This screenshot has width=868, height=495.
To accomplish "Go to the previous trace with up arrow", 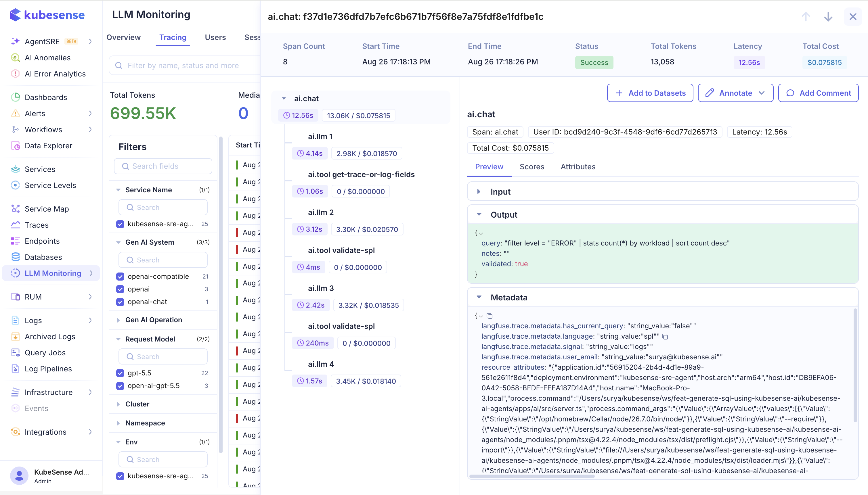I will 805,17.
